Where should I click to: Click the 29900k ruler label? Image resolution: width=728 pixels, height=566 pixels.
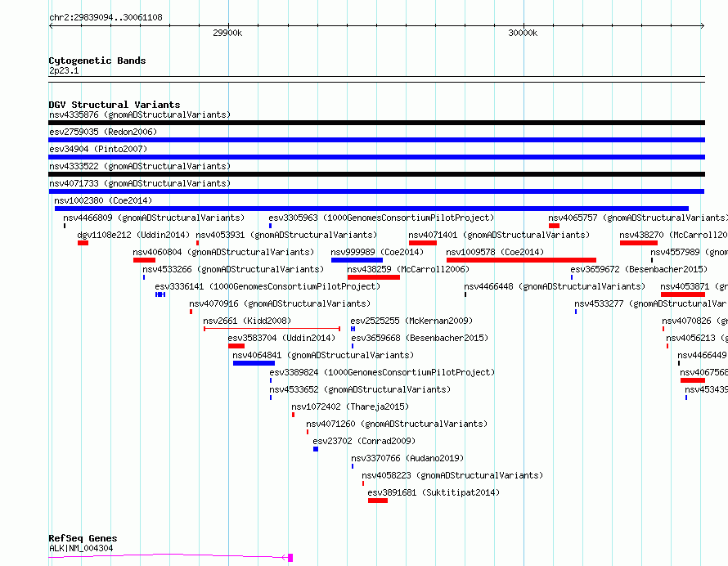click(227, 33)
